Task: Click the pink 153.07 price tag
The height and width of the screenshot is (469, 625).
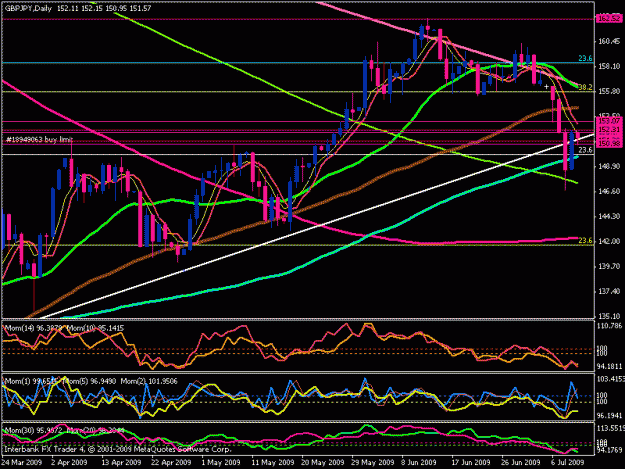Action: click(x=609, y=120)
